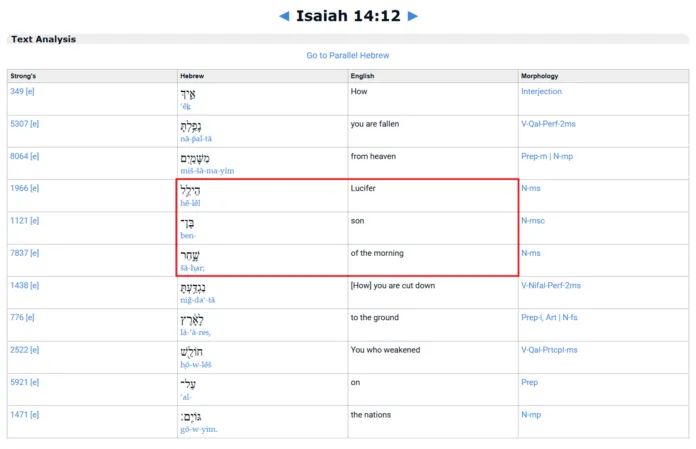Open the Interjection morphology link

click(x=541, y=92)
